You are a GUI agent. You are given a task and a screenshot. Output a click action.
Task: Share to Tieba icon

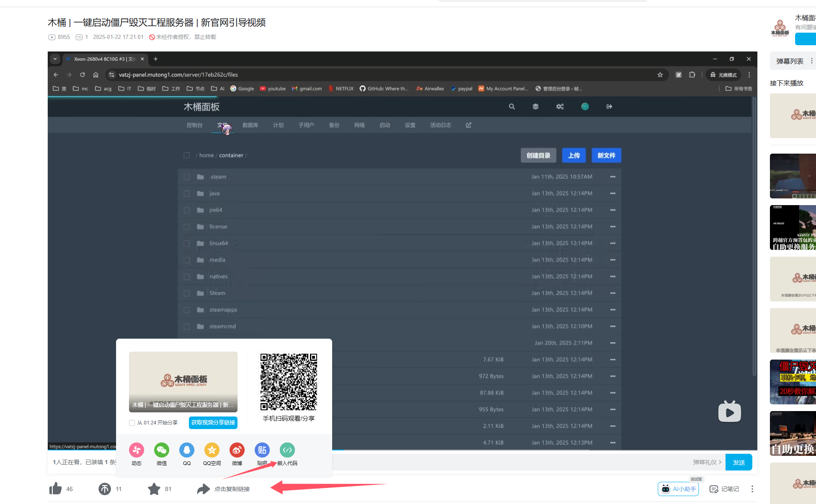point(262,450)
